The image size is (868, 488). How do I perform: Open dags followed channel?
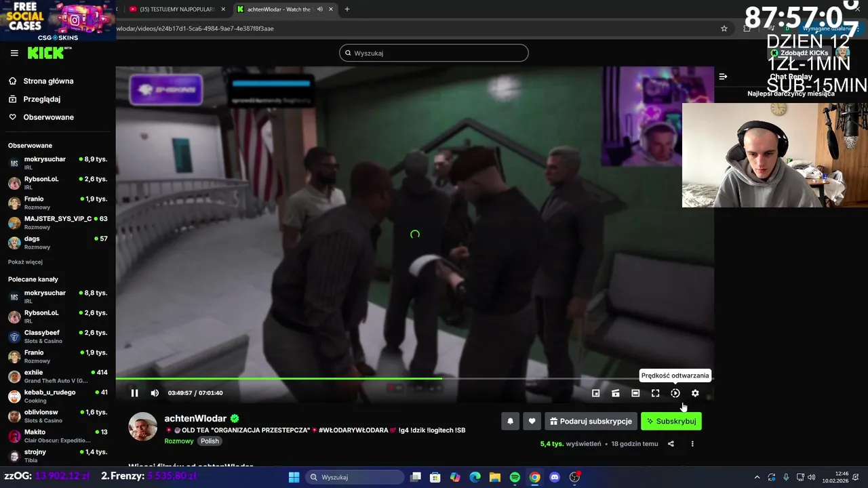(58, 243)
